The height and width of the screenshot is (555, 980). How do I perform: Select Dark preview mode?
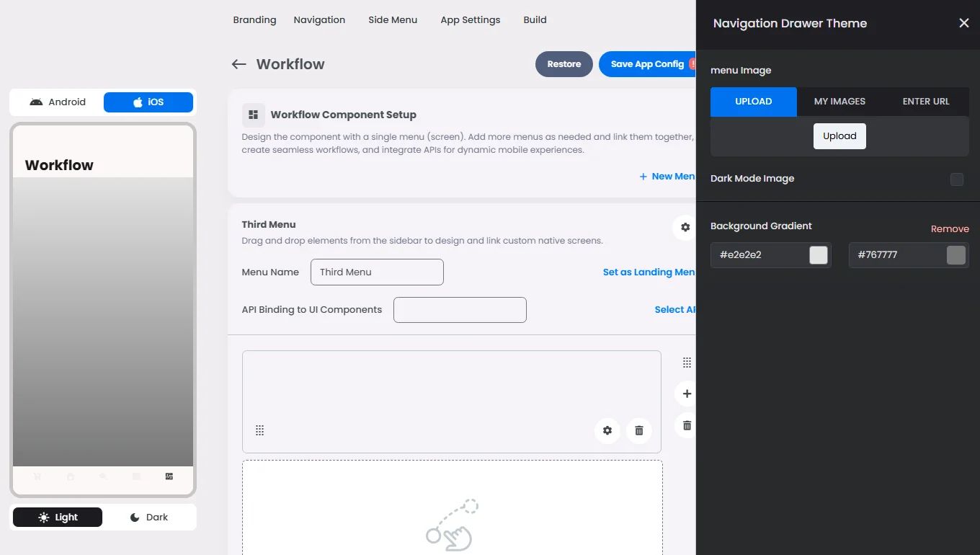click(148, 518)
